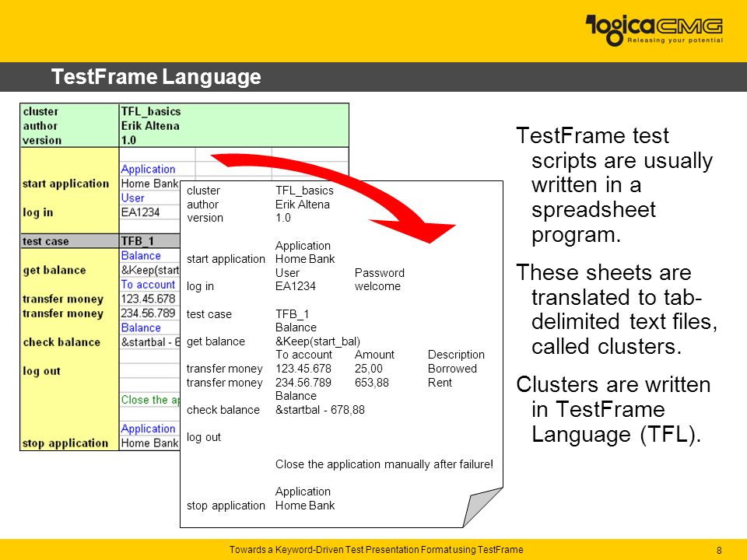Select 'Amount' column heading in text file
The height and width of the screenshot is (560, 747).
tap(374, 355)
